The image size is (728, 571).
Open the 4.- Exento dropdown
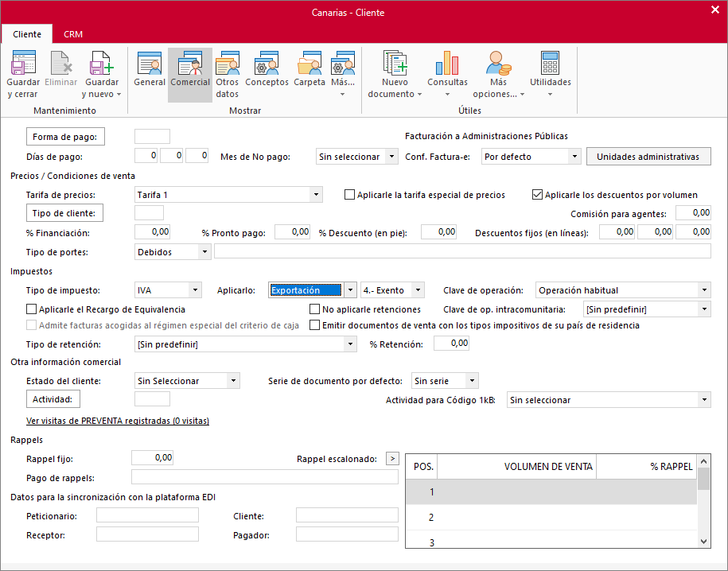coord(418,290)
